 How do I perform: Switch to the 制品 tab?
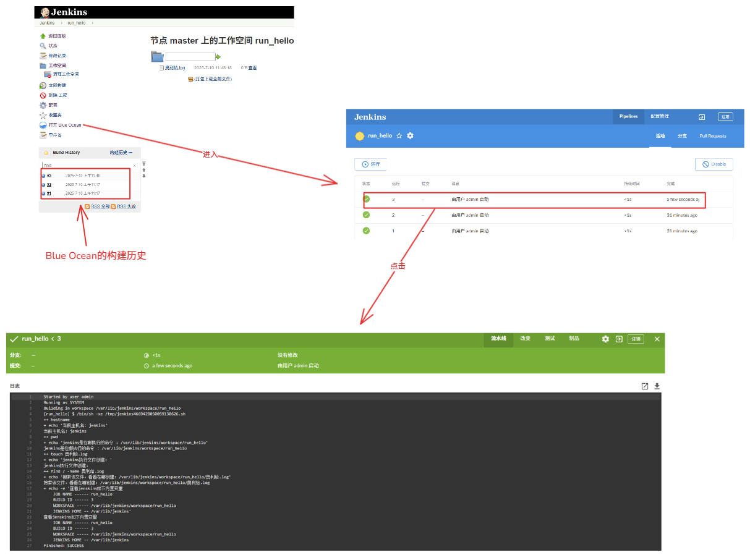(574, 339)
